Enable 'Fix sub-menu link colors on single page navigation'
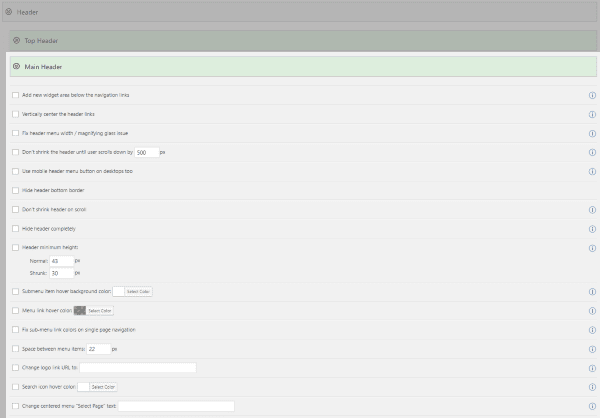Viewport: 600px width, 418px height. pos(15,330)
